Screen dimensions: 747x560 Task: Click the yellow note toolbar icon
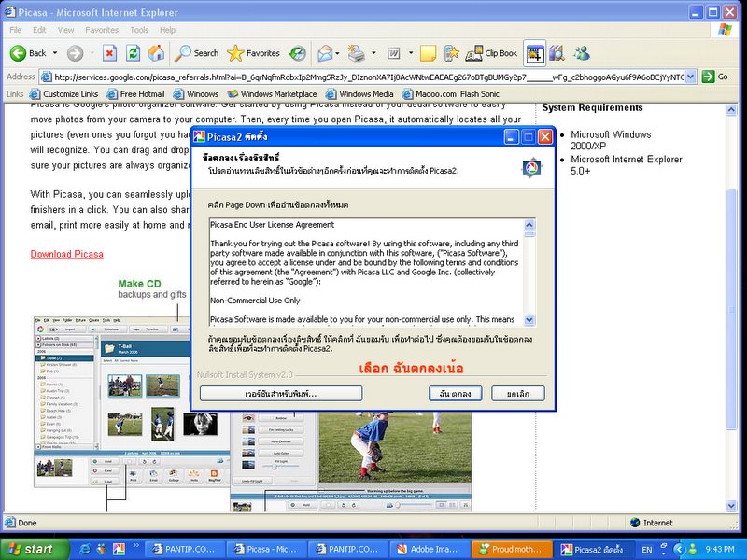(x=428, y=53)
